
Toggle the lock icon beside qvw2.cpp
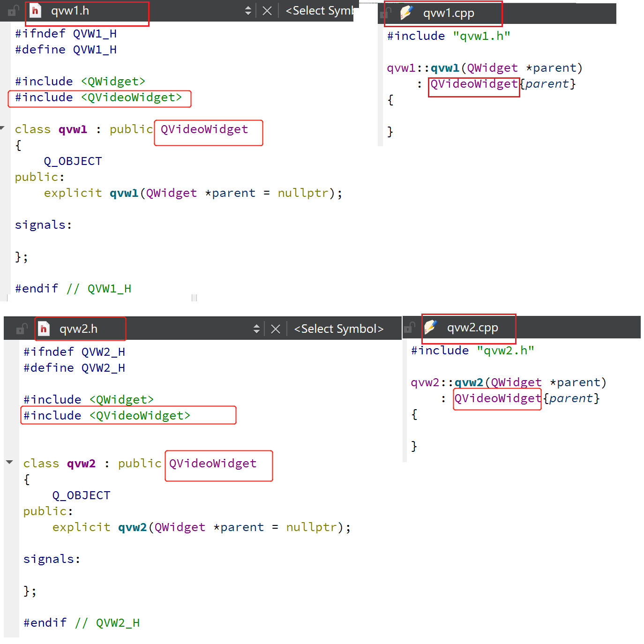click(x=410, y=327)
